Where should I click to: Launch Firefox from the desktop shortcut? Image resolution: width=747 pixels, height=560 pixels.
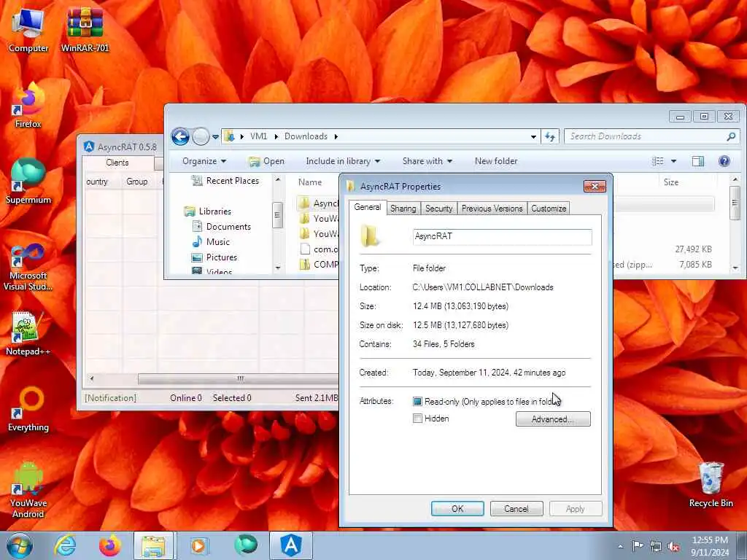click(28, 105)
